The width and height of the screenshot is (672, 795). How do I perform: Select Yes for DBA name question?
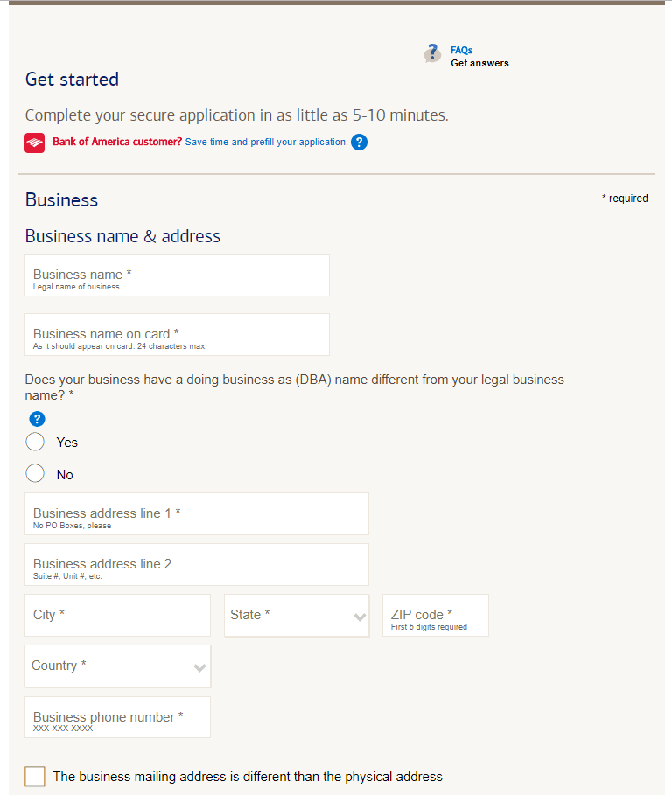point(35,442)
